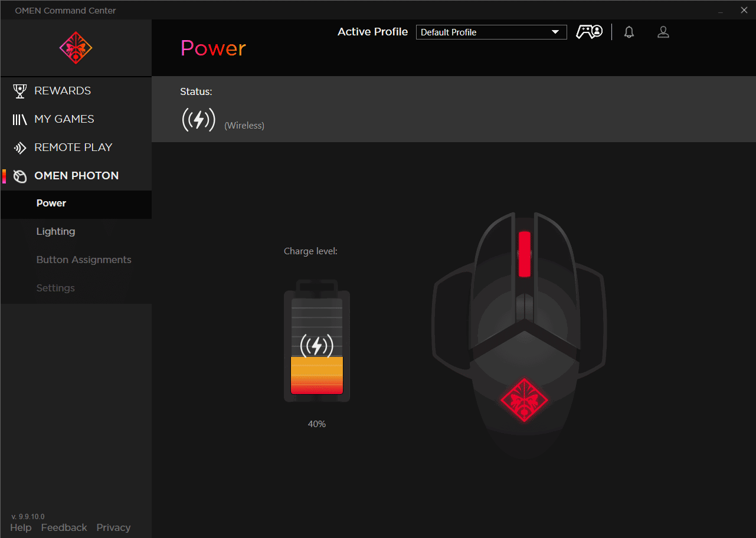Select the Power menu item
756x538 pixels.
51,203
